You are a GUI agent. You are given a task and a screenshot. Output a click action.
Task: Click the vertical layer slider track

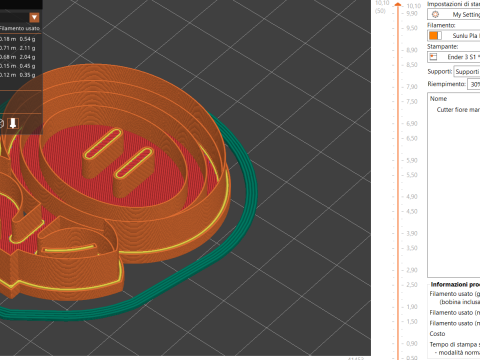click(x=398, y=182)
